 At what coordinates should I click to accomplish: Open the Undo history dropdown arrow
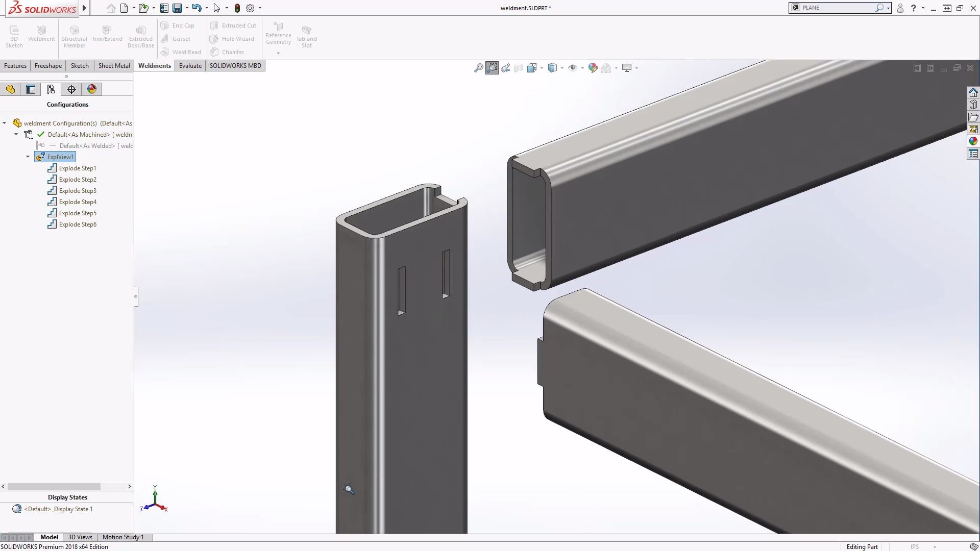tap(207, 8)
